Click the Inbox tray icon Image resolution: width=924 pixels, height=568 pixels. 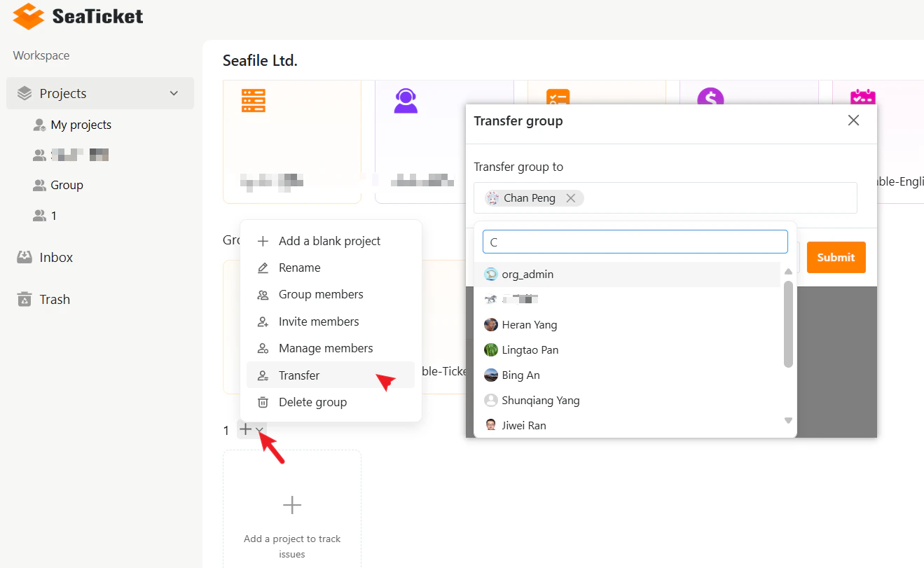25,257
